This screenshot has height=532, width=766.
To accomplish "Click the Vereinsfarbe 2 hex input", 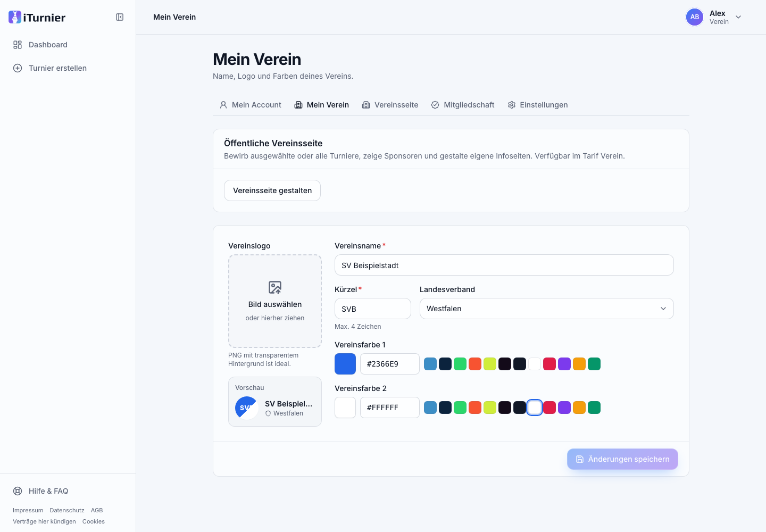I will click(390, 408).
